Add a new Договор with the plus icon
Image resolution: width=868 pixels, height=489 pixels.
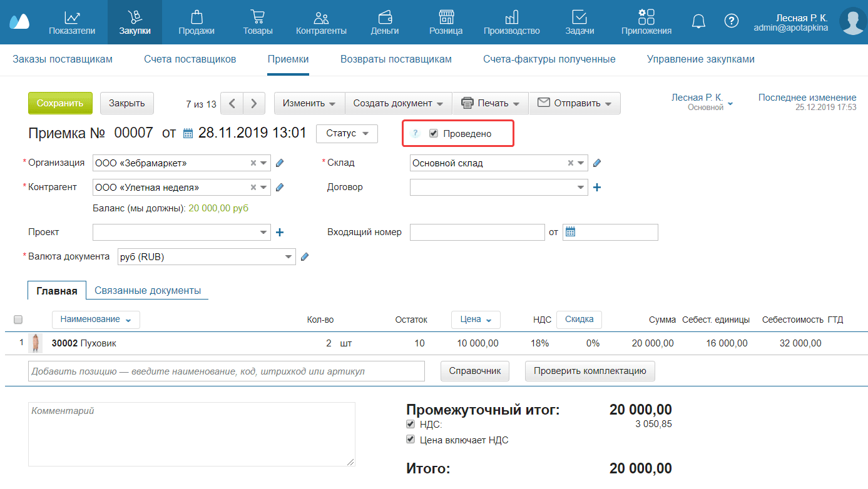(597, 186)
